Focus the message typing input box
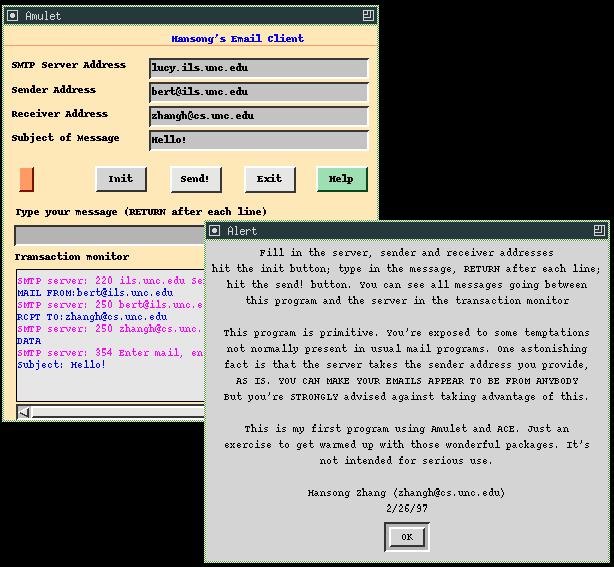This screenshot has width=614, height=567. (110, 236)
